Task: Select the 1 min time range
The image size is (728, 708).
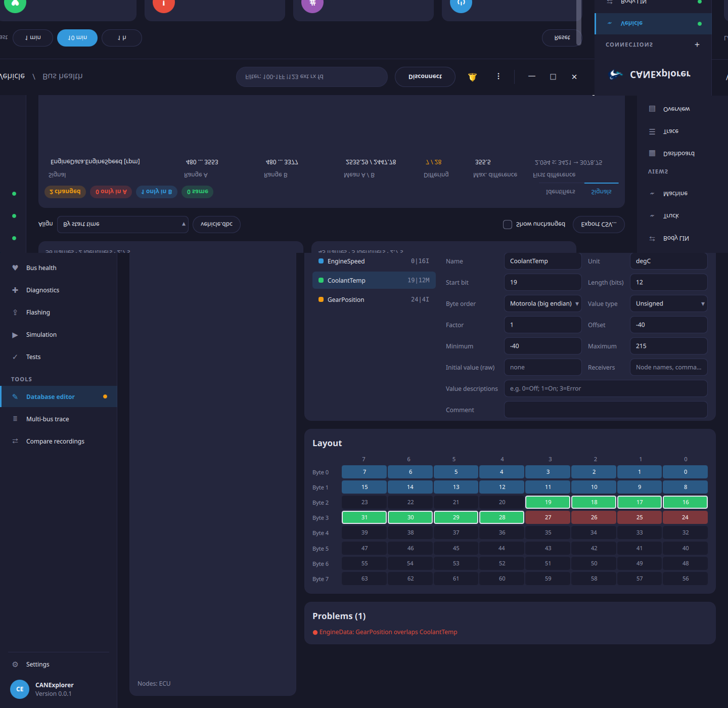Action: coord(33,38)
